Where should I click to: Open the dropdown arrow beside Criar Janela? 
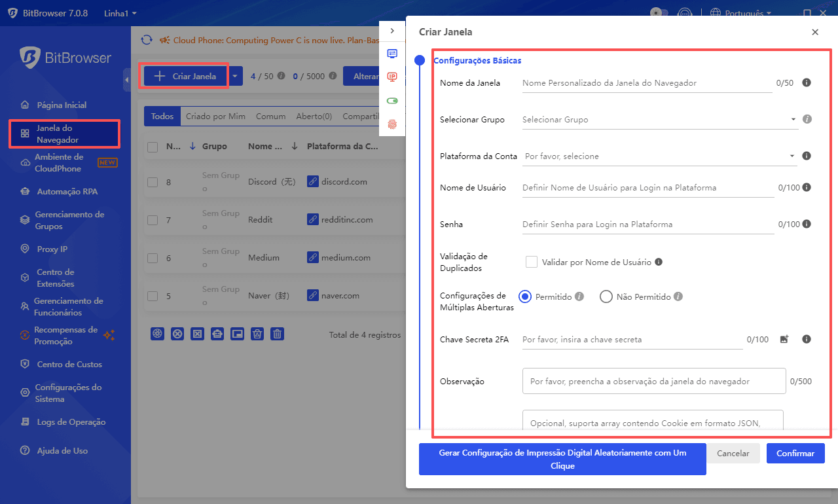[236, 76]
